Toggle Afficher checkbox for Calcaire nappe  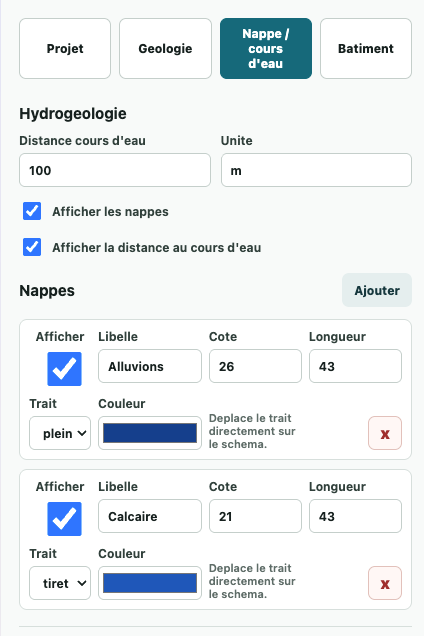pos(64,519)
